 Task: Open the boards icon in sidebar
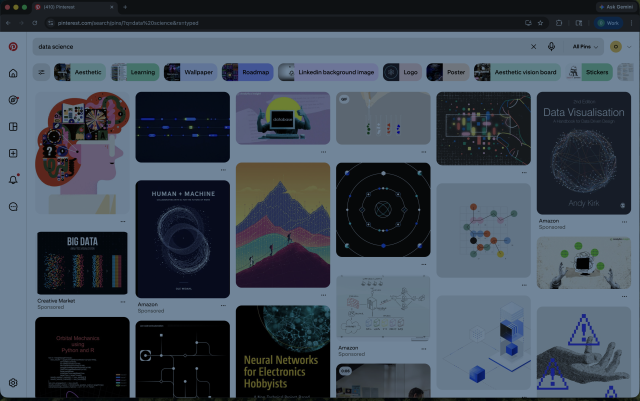13,127
